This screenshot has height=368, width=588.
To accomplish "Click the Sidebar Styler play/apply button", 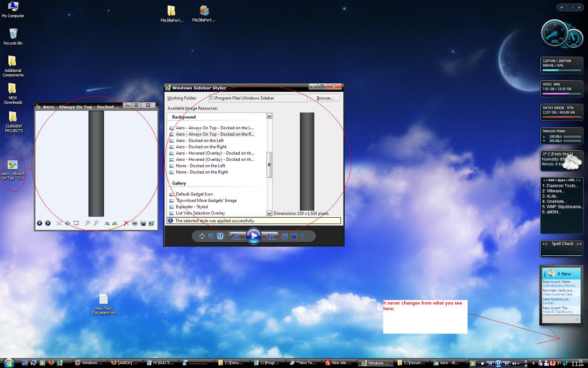I will (254, 236).
